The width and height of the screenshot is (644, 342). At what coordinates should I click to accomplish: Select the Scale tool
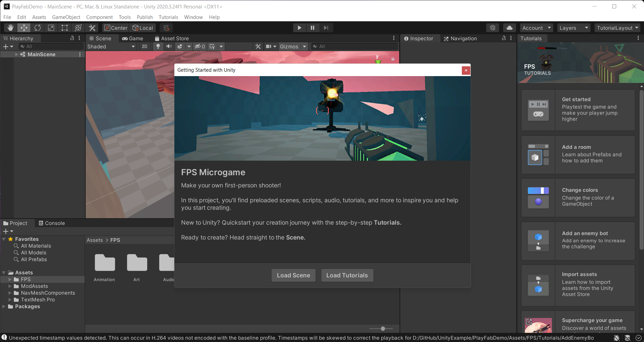point(51,28)
